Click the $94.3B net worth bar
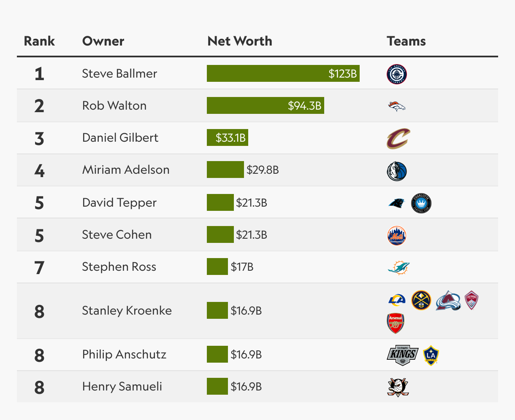The image size is (515, 420). coord(266,105)
